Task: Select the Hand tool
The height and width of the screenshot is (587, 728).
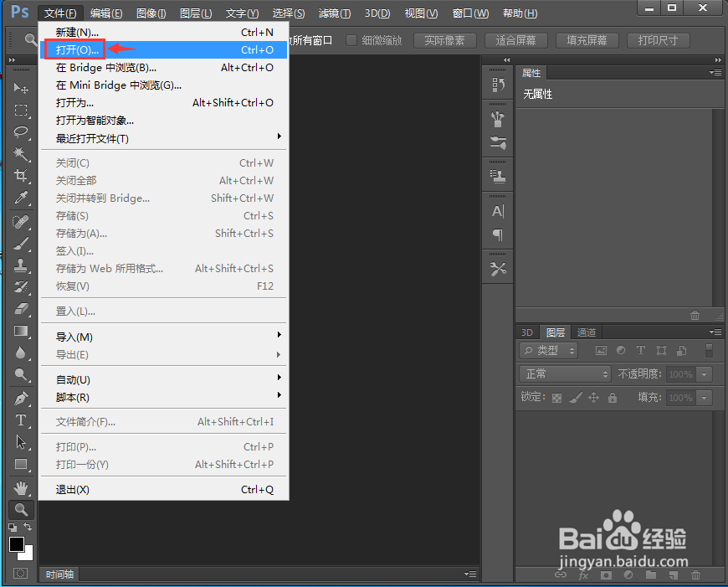Action: pyautogui.click(x=20, y=488)
